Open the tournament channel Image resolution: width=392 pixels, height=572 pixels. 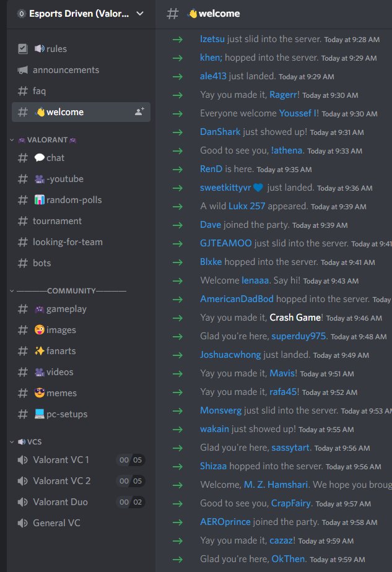pos(81,221)
